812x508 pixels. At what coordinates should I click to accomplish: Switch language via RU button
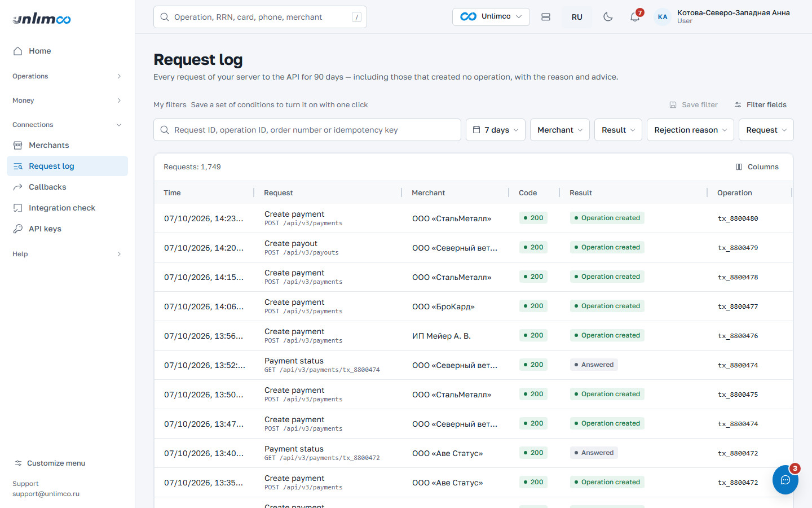click(577, 17)
